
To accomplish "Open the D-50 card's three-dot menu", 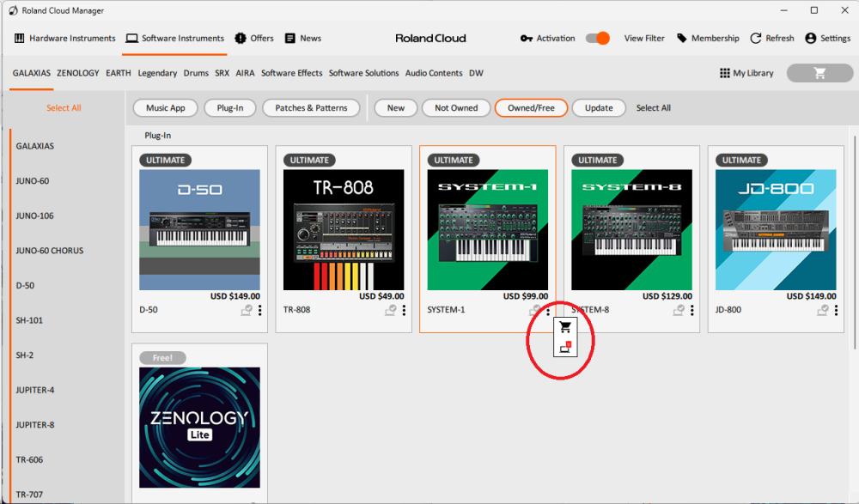I will click(259, 311).
